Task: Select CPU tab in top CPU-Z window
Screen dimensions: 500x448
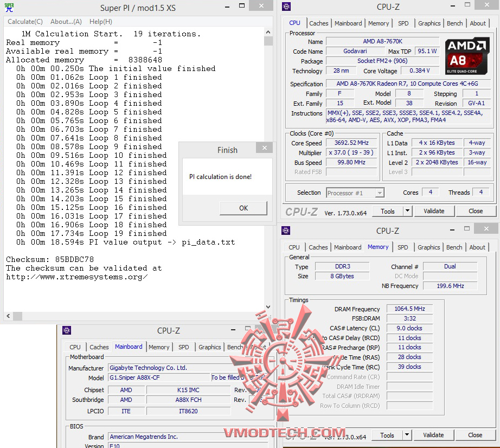Action: (x=294, y=23)
